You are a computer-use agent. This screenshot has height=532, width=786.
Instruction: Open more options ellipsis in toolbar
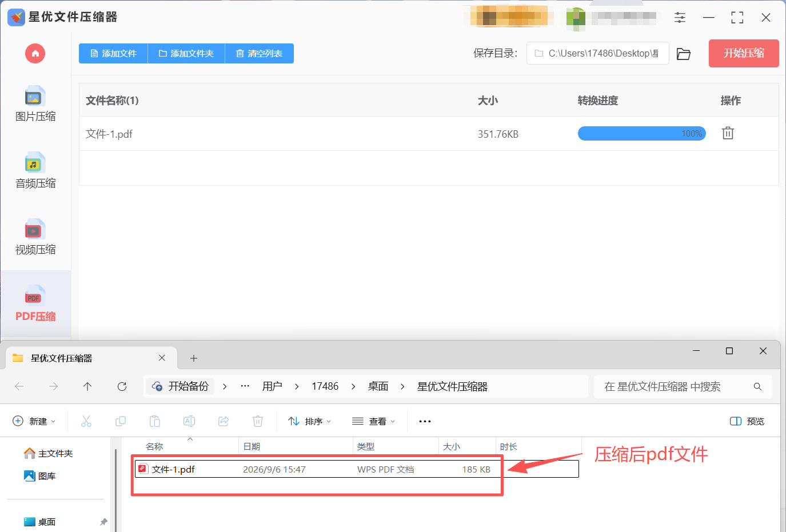[x=425, y=421]
